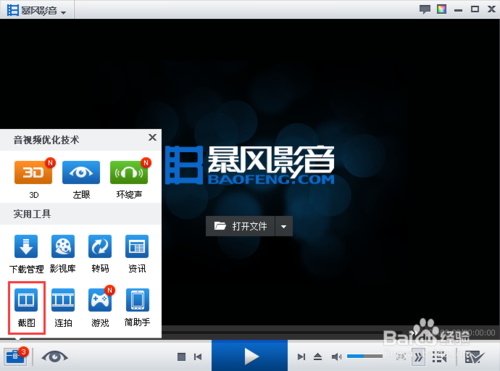Screen dimensions: 500x371
Task: Skip to the next track
Action: tap(301, 357)
